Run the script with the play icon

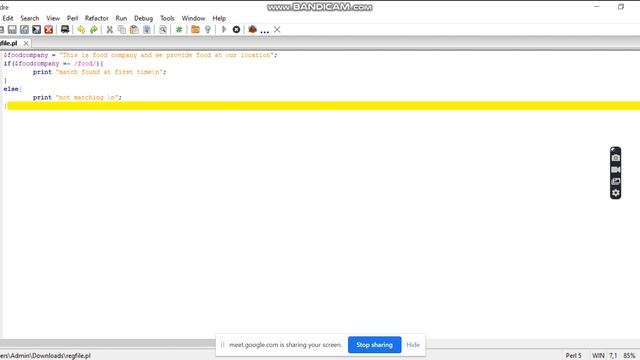tap(224, 29)
